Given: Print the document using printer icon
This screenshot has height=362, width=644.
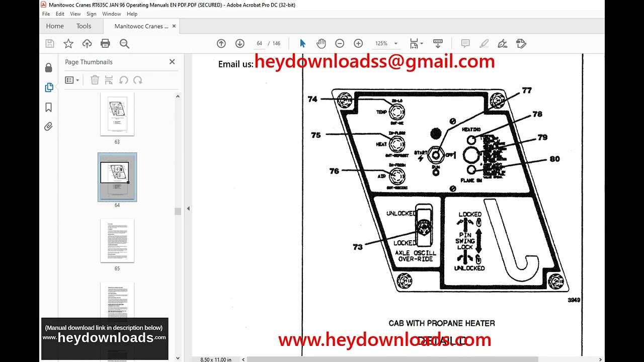Looking at the screenshot, I should tap(105, 44).
